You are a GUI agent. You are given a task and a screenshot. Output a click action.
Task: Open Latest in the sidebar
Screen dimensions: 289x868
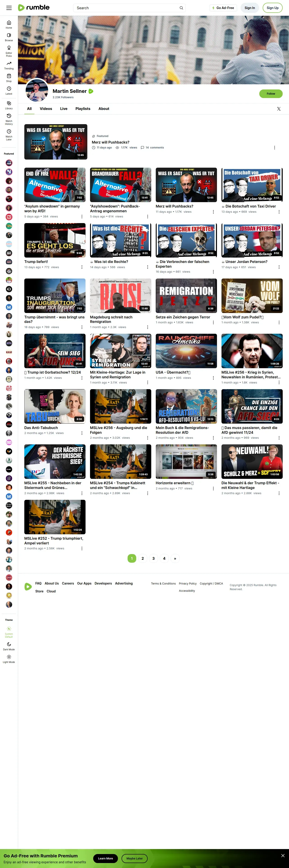9,91
